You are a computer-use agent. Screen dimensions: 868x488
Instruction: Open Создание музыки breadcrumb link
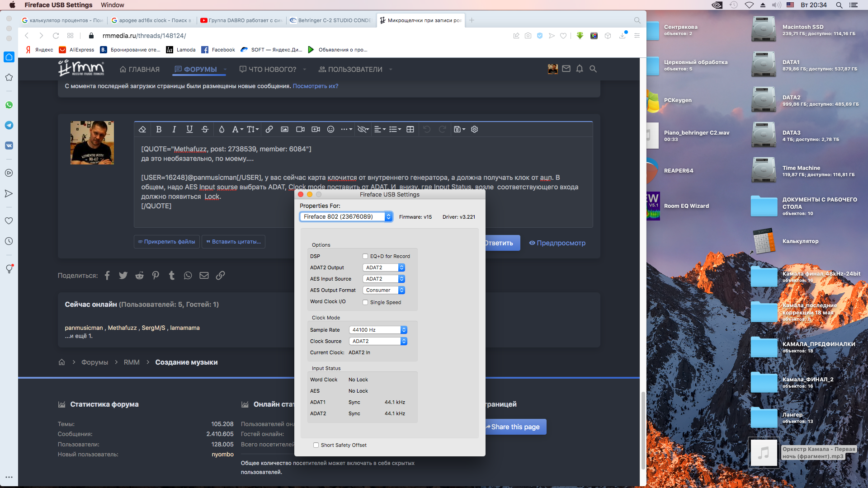click(186, 362)
